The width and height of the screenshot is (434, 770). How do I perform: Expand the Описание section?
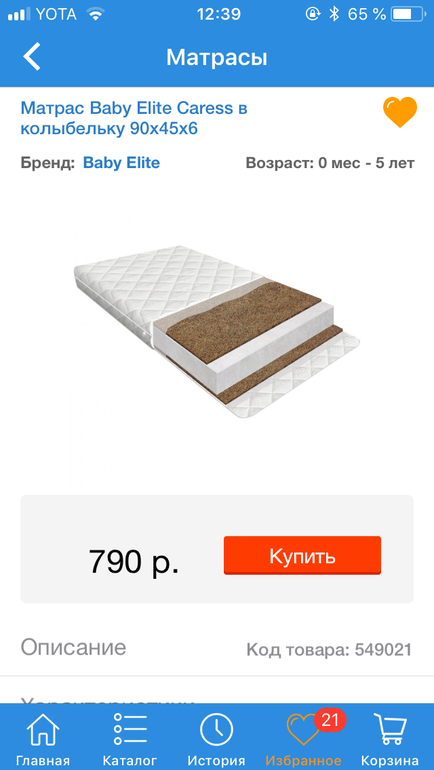pos(73,648)
